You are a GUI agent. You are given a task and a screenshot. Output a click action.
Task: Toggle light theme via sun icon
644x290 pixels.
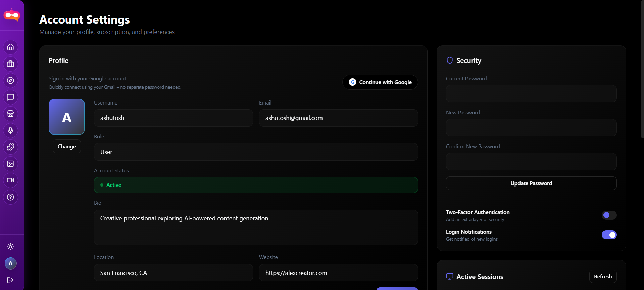point(11,247)
